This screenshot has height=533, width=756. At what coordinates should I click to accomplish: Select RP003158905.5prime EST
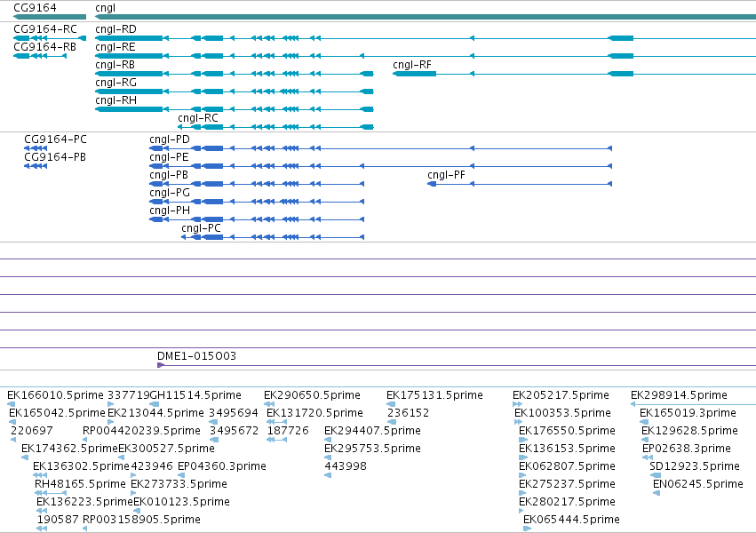tap(141, 520)
